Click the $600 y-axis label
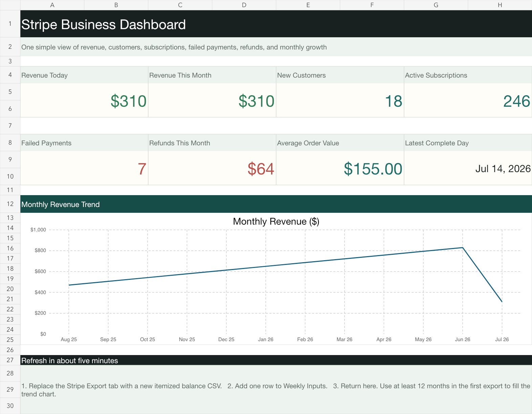 tap(40, 271)
